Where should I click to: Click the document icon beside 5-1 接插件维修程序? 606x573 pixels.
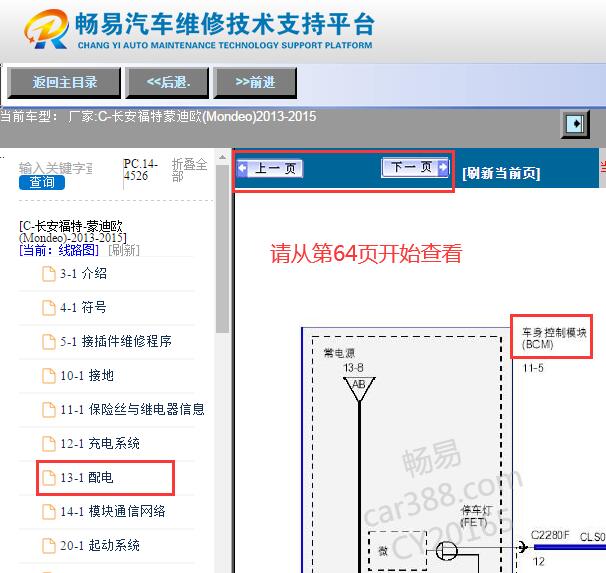pyautogui.click(x=49, y=342)
